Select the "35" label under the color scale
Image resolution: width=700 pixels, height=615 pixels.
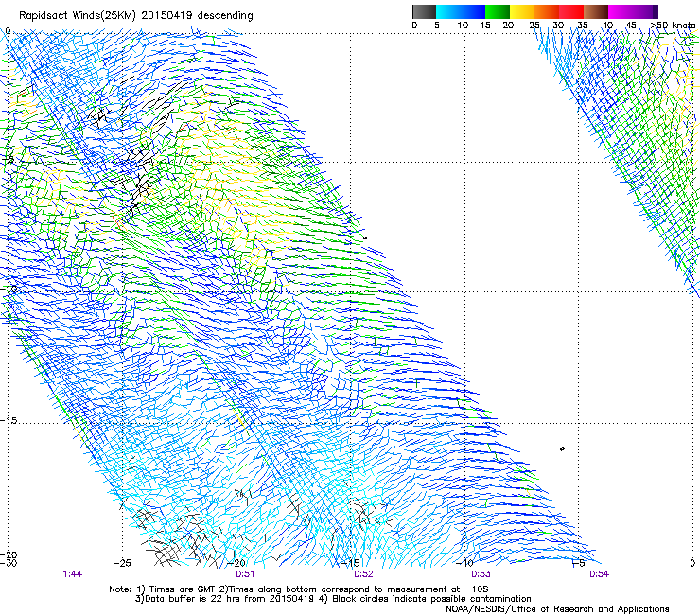pos(583,26)
